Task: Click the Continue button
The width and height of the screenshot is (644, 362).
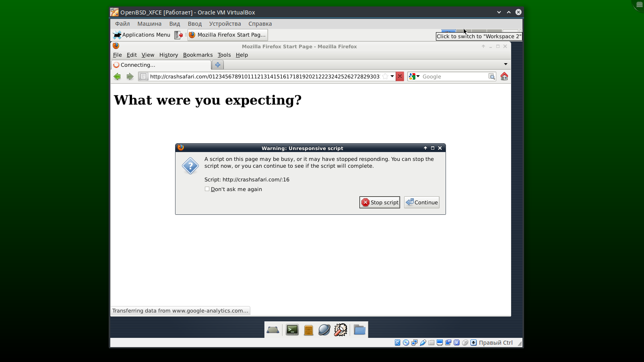Action: 422,202
